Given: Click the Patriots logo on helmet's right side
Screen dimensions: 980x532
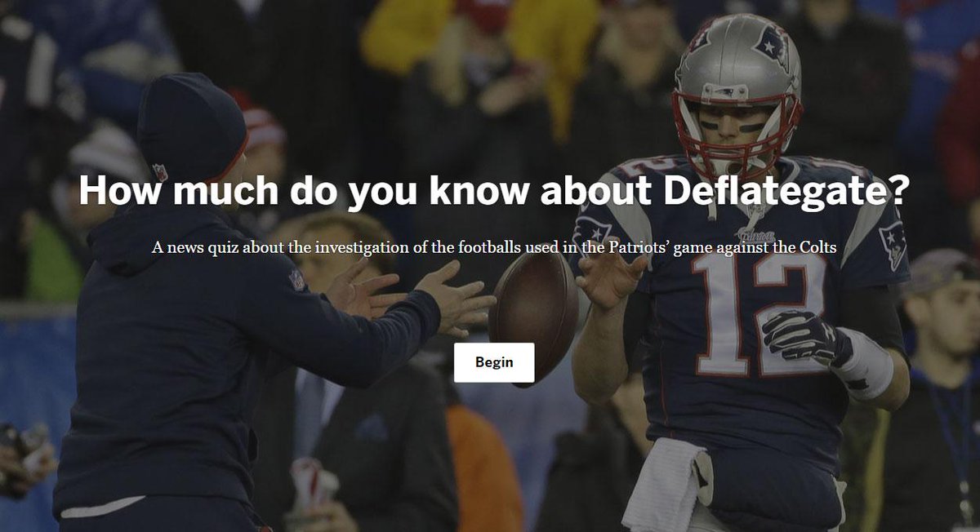Looking at the screenshot, I should pyautogui.click(x=771, y=45).
